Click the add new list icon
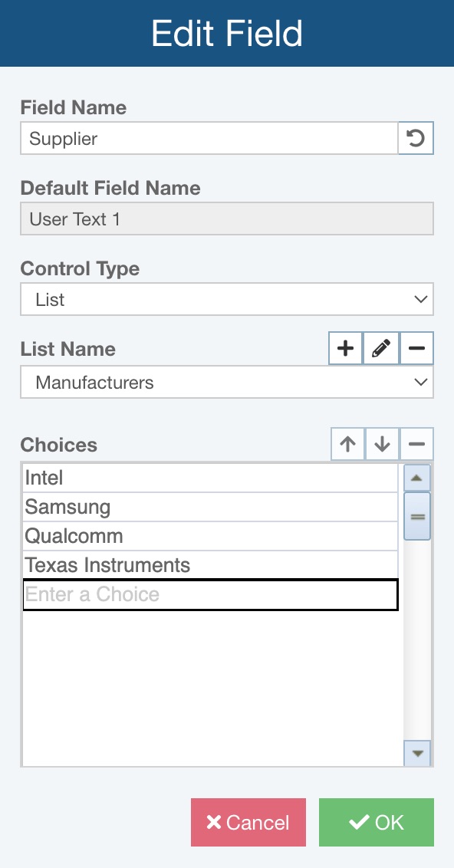Image resolution: width=454 pixels, height=868 pixels. 345,348
